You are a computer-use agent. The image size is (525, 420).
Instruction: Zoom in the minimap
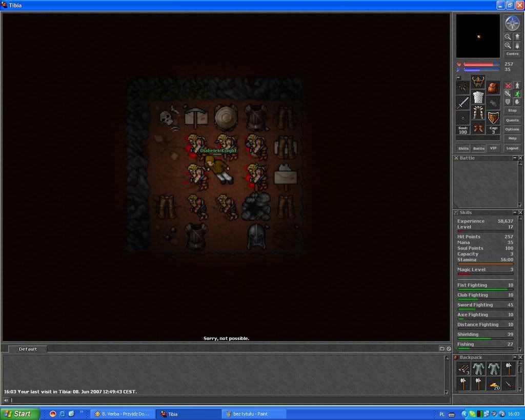pyautogui.click(x=508, y=46)
